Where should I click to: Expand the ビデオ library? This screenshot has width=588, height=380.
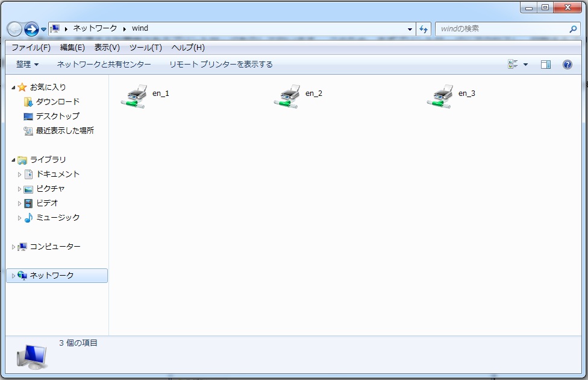[x=19, y=203]
